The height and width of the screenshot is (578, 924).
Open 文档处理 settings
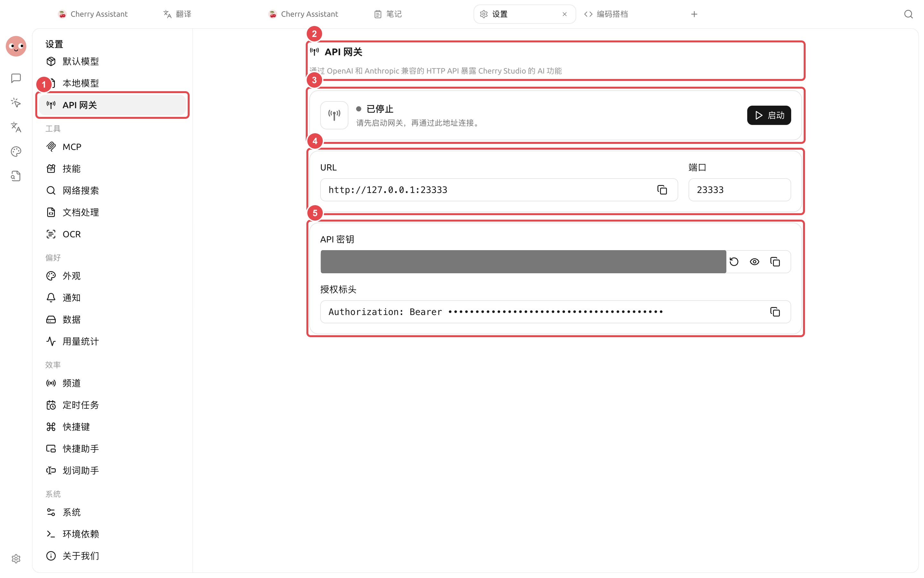[x=112, y=212]
